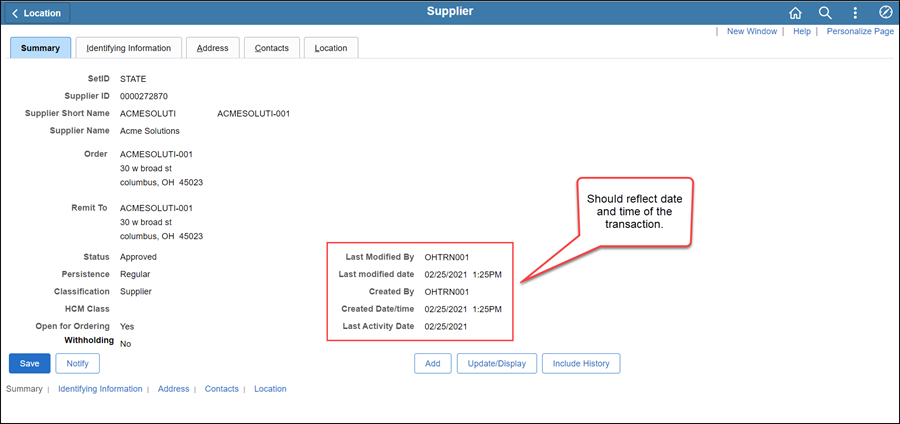Open the NavBar compass icon
This screenshot has height=424, width=900.
[x=885, y=13]
